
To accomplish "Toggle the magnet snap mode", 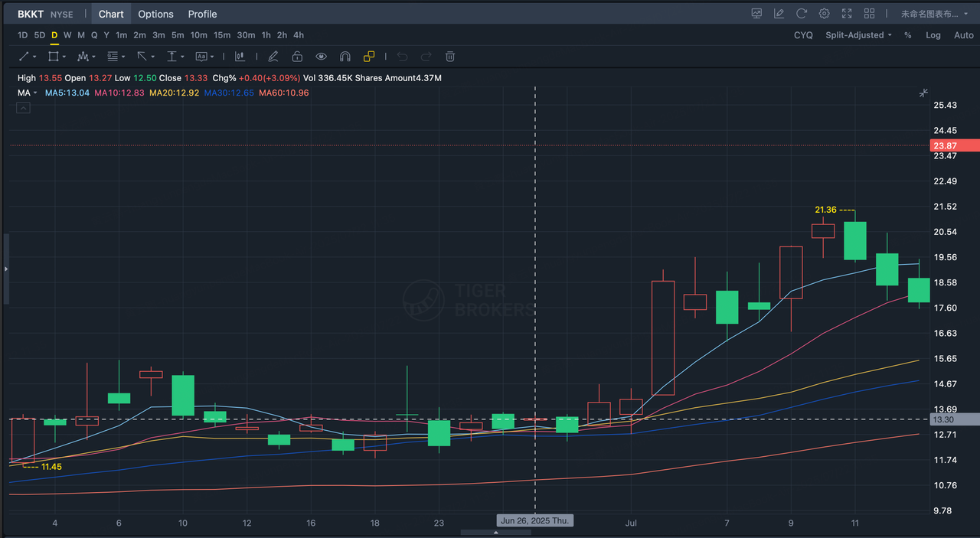I will 345,56.
